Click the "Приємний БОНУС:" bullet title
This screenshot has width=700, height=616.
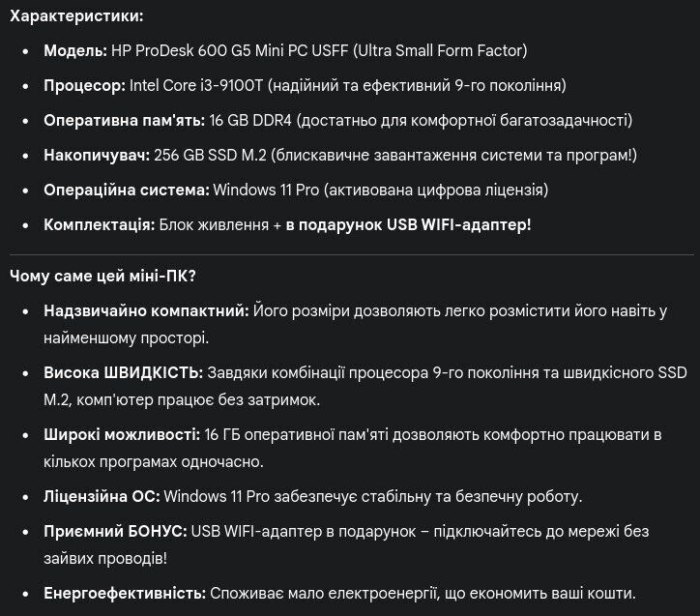(x=115, y=531)
